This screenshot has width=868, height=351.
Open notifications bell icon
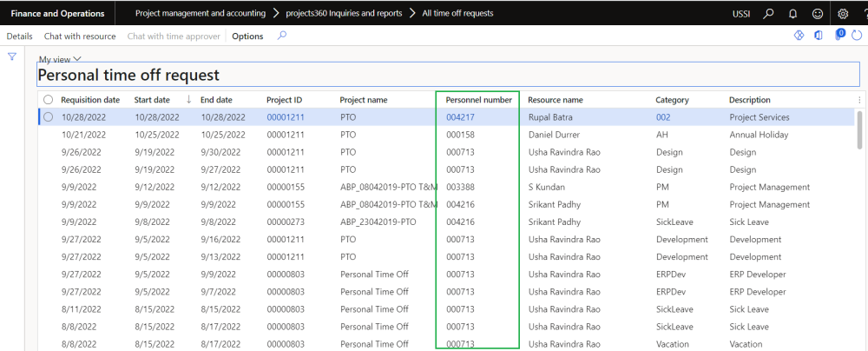point(792,14)
